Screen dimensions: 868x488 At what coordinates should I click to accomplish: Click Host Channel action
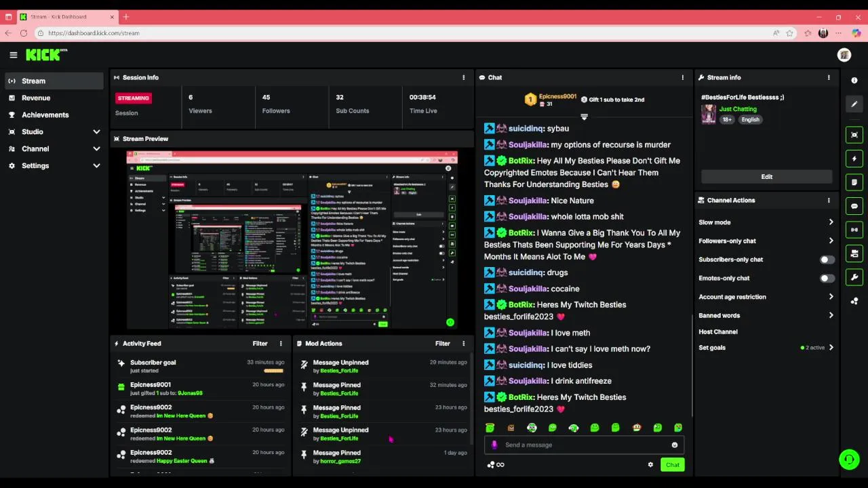point(718,332)
